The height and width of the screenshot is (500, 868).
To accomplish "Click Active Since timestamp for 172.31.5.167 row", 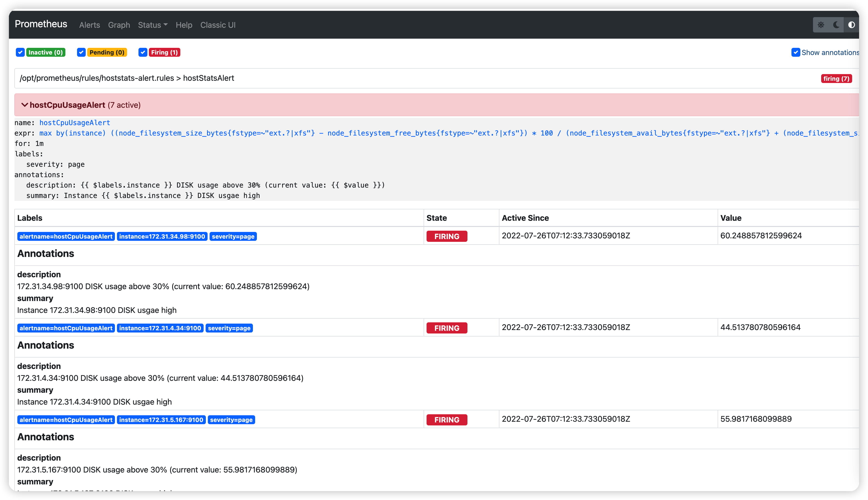I will coord(566,419).
